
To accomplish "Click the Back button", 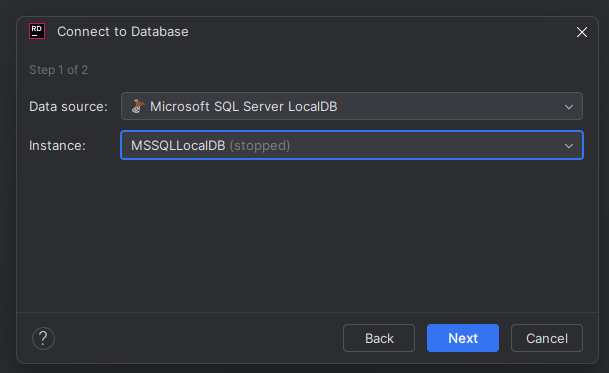I will click(379, 338).
